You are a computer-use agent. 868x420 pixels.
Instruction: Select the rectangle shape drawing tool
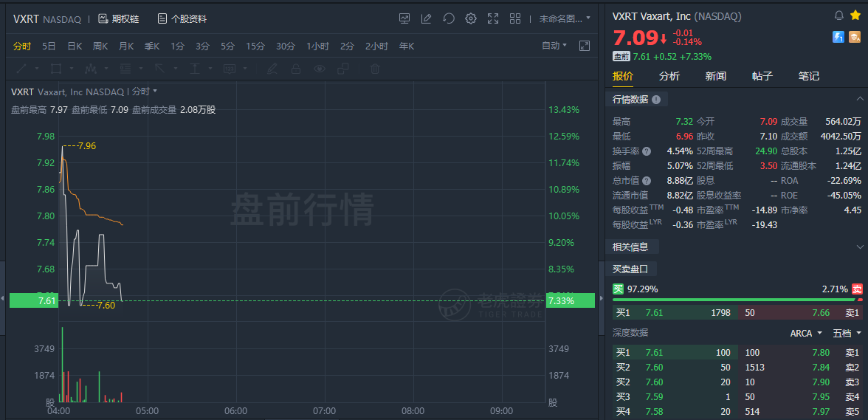pyautogui.click(x=56, y=69)
